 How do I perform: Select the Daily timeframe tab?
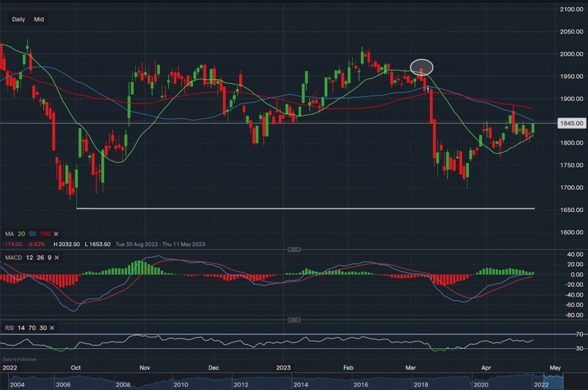click(x=18, y=19)
